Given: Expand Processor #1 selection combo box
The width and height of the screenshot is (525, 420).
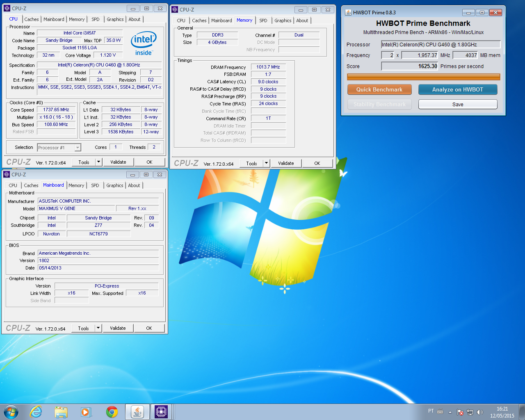Looking at the screenshot, I should pyautogui.click(x=59, y=148).
